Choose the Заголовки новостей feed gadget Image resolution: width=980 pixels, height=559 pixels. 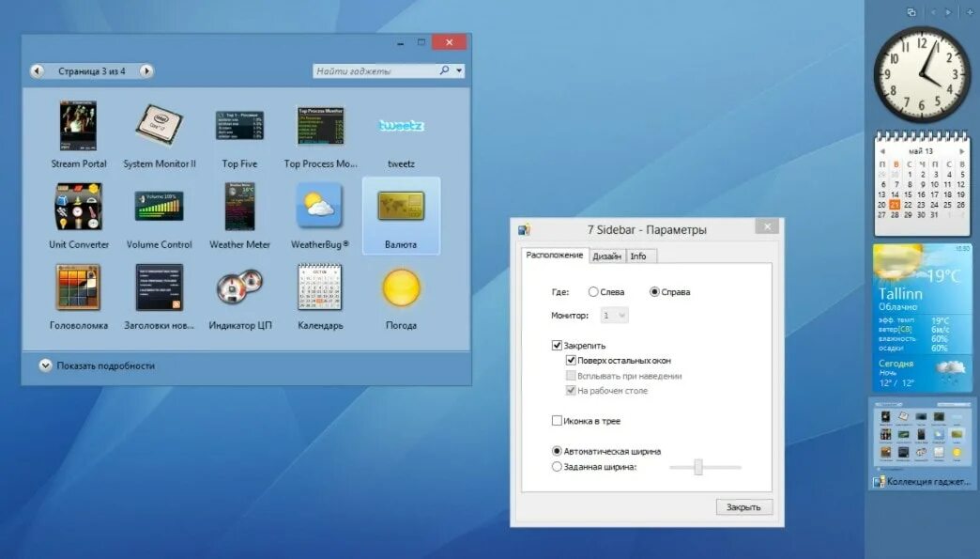tap(160, 296)
